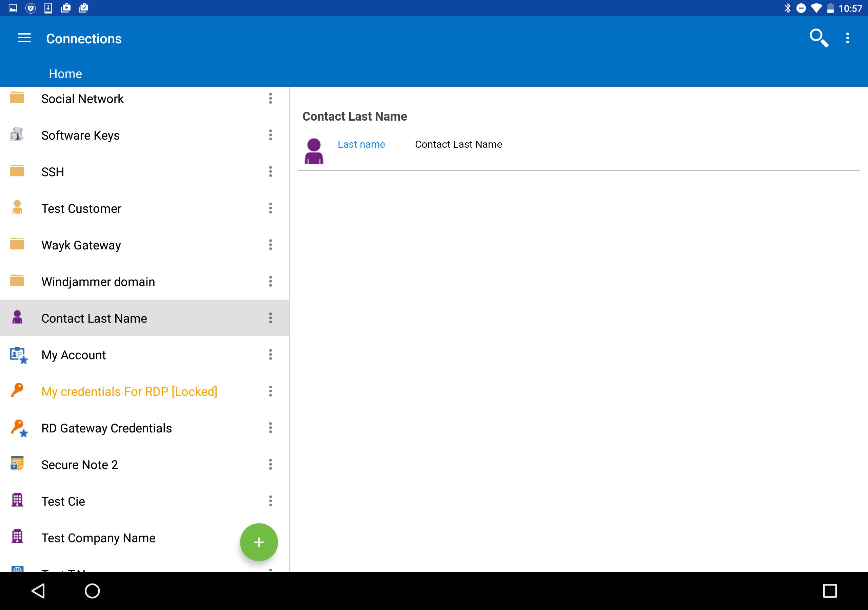Click the Connections title in app bar
Viewport: 868px width, 610px height.
(84, 39)
